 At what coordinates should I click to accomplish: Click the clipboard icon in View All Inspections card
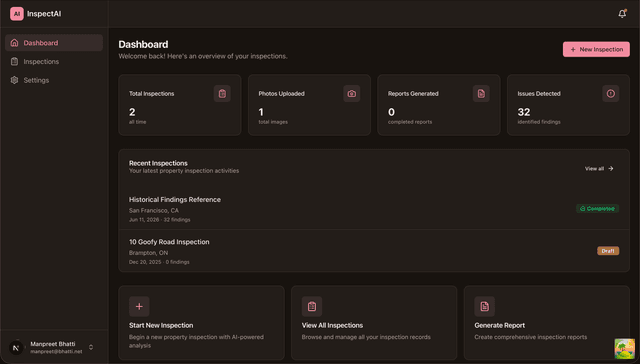point(312,306)
